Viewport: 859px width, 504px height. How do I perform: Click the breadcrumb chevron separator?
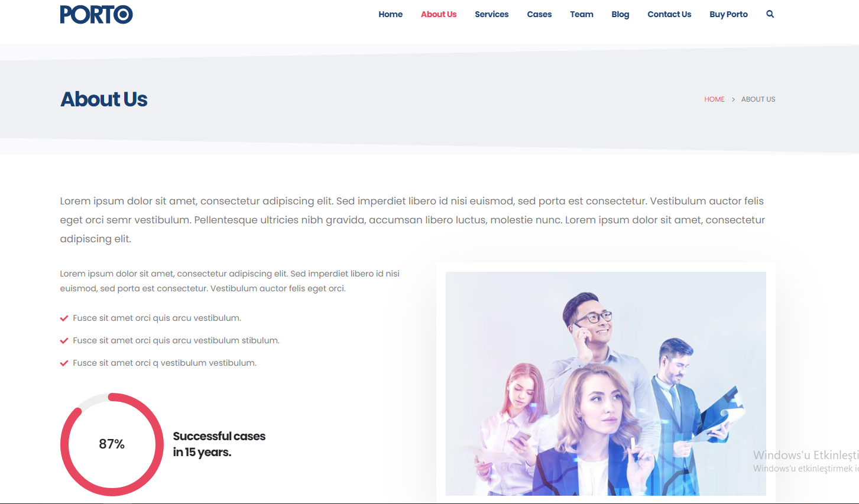[x=733, y=99]
